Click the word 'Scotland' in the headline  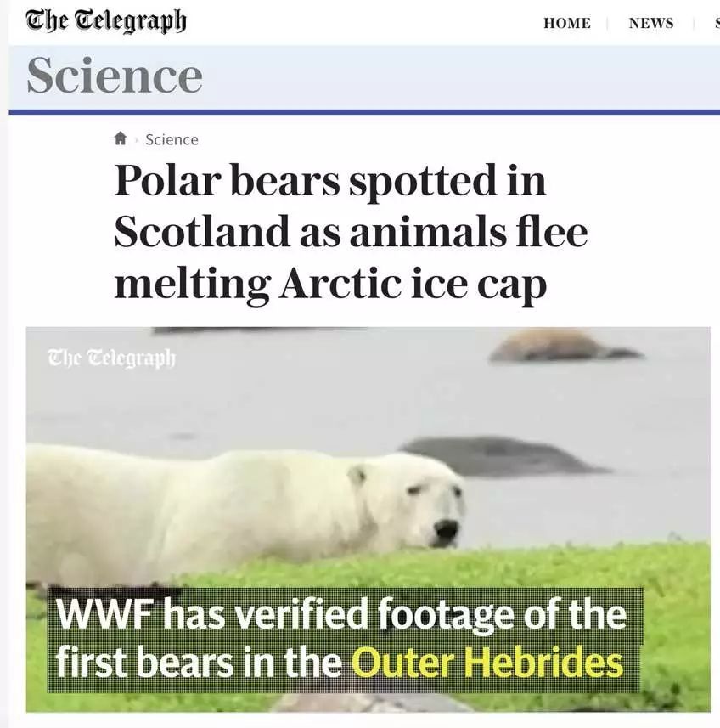pos(202,231)
